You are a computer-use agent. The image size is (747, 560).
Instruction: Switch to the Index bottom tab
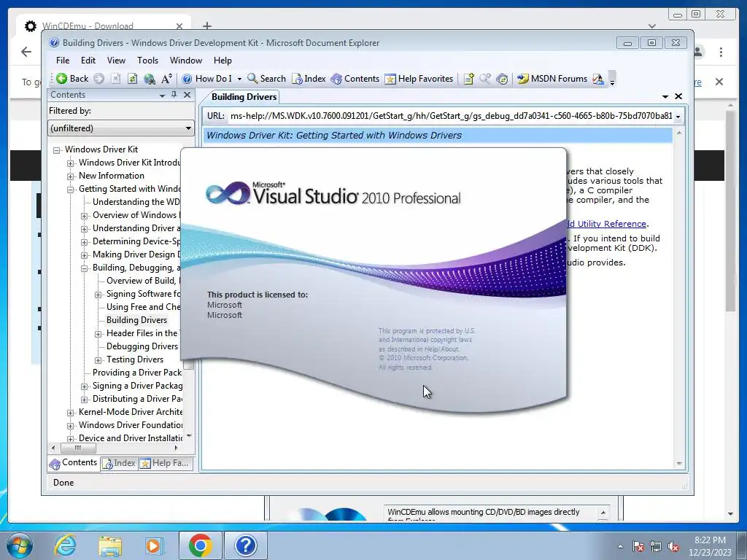(x=120, y=463)
